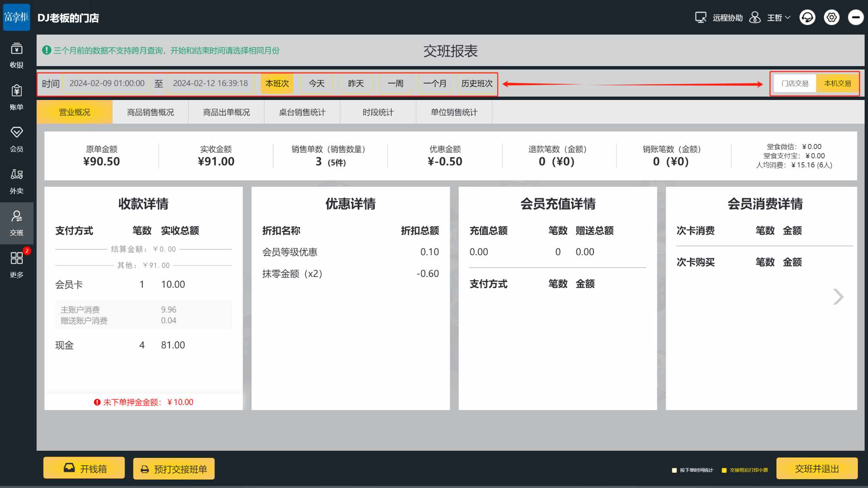Click the 远程协助 remote assistance monitor icon
The width and height of the screenshot is (868, 488).
pos(701,17)
